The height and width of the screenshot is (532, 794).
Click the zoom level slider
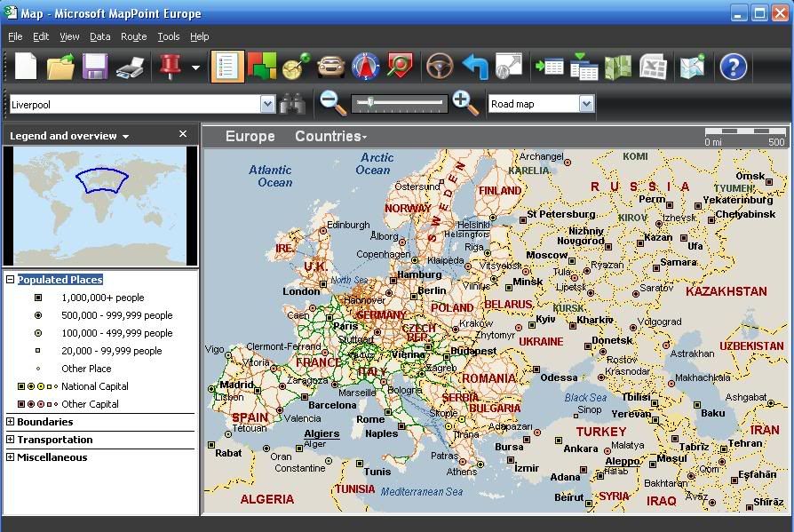pyautogui.click(x=399, y=103)
